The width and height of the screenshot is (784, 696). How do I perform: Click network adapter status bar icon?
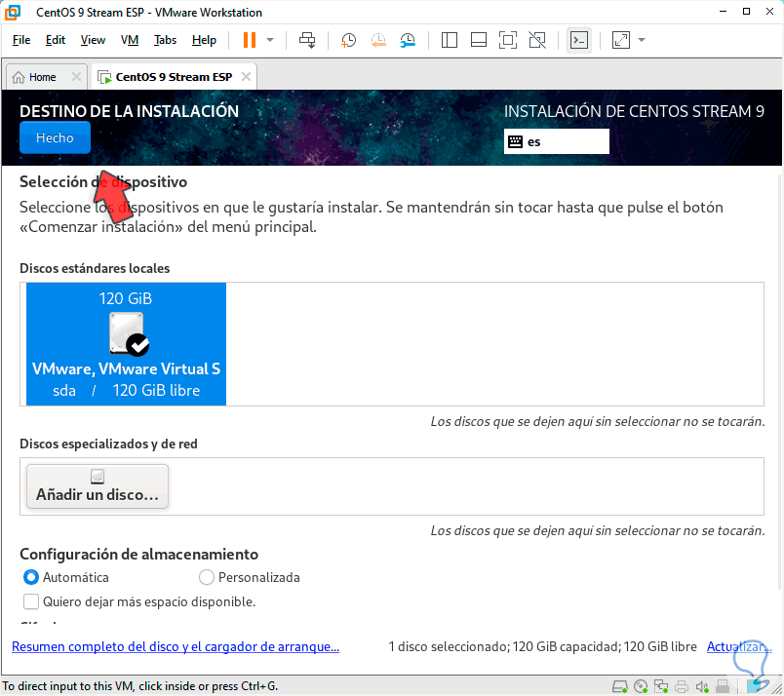pyautogui.click(x=661, y=686)
